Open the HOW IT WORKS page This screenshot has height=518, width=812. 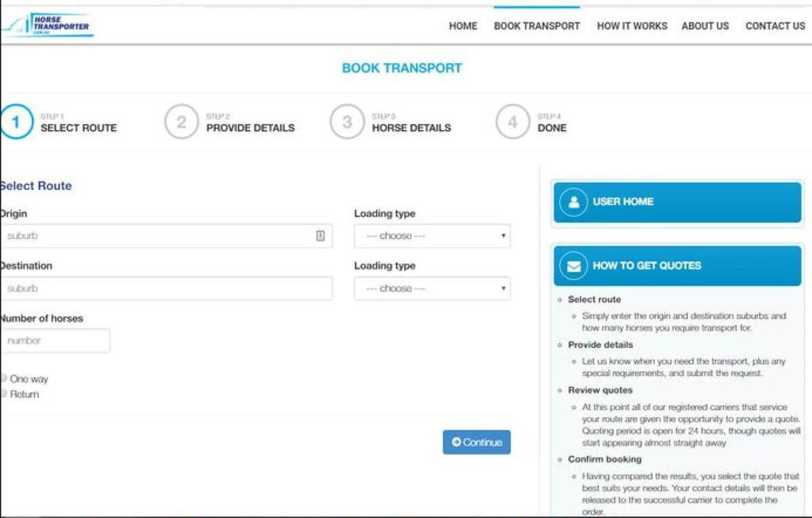632,26
